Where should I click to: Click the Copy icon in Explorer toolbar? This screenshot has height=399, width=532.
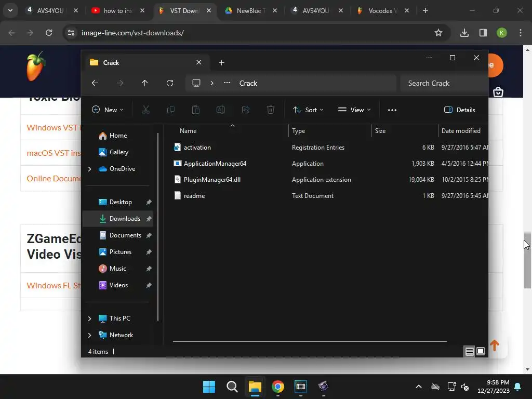click(170, 110)
